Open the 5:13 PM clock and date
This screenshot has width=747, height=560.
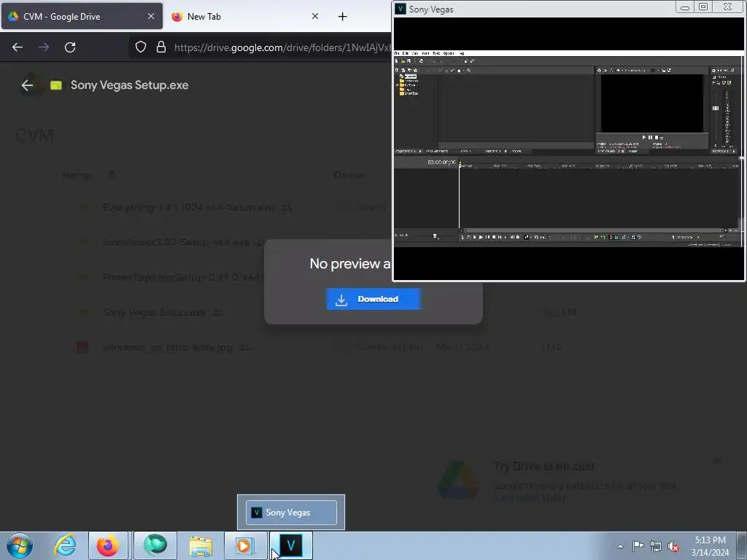[x=710, y=546]
